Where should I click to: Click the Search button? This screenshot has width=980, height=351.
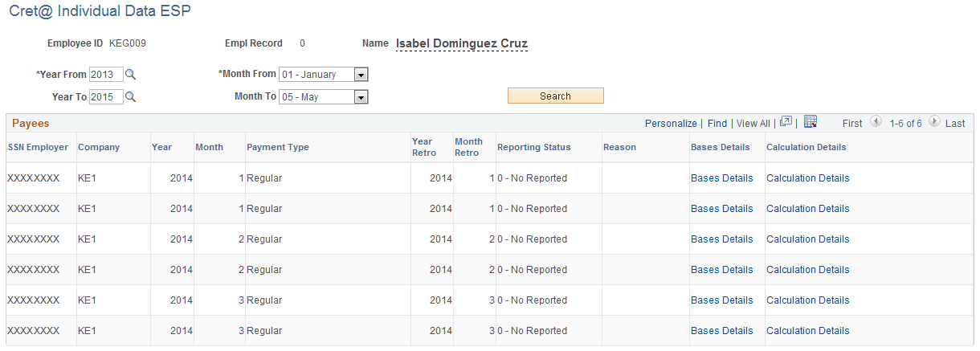(555, 96)
